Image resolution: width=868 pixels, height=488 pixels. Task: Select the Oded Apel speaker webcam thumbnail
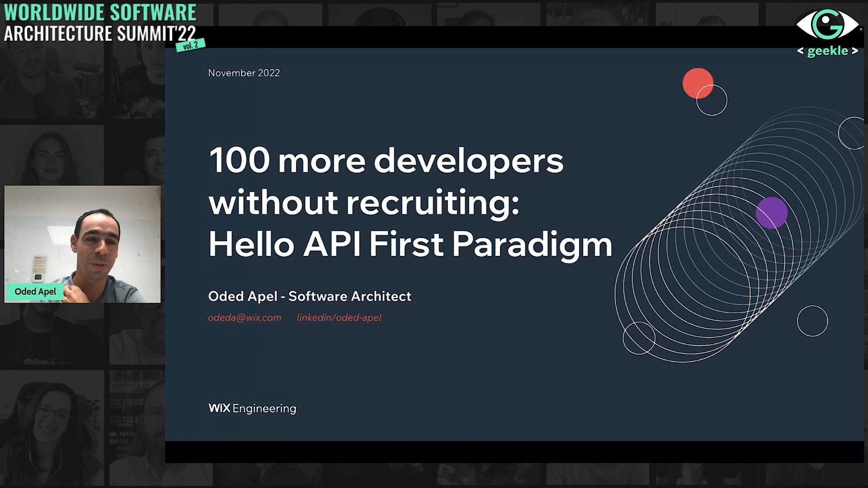(82, 244)
